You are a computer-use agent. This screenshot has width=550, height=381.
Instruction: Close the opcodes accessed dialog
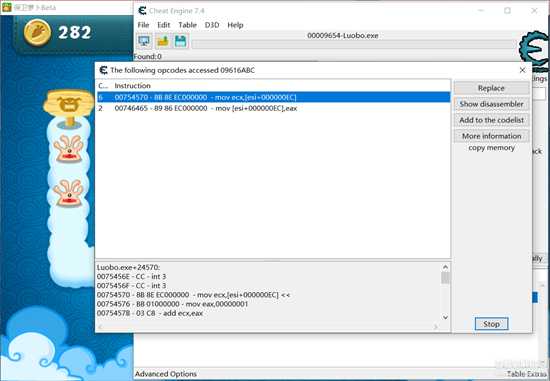tap(522, 70)
